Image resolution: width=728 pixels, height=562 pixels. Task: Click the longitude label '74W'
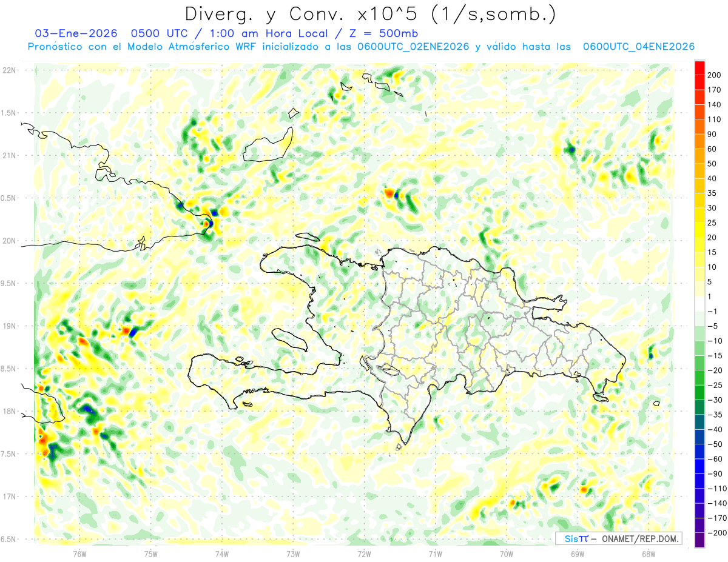pos(221,554)
